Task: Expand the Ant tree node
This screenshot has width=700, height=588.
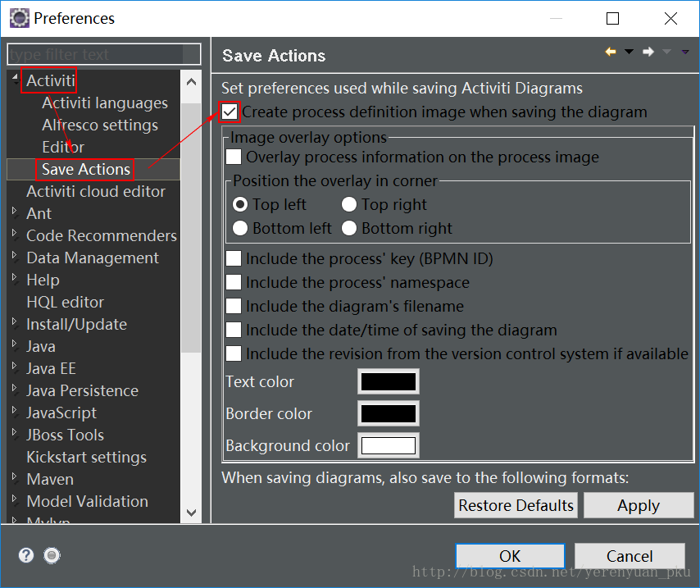Action: coord(15,211)
